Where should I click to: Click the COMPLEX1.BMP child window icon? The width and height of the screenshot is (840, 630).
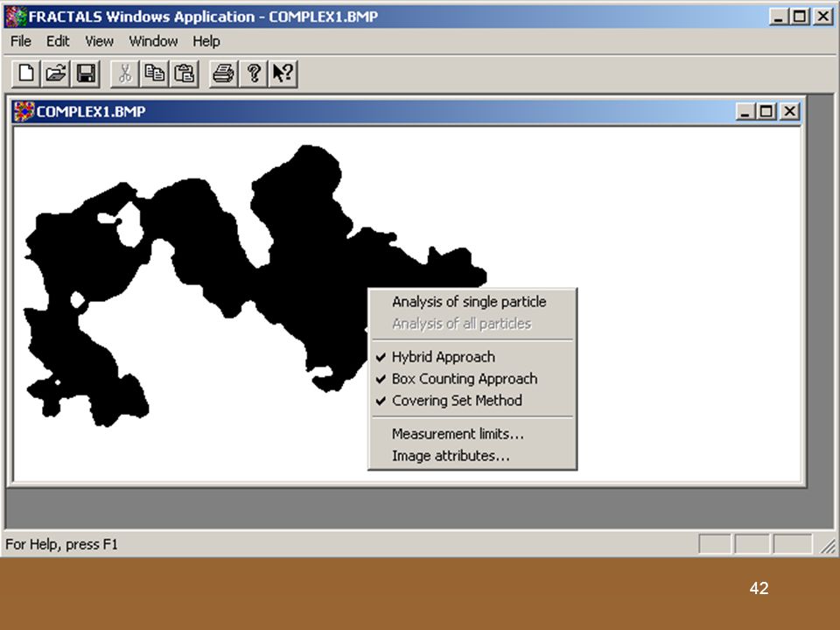click(x=24, y=111)
